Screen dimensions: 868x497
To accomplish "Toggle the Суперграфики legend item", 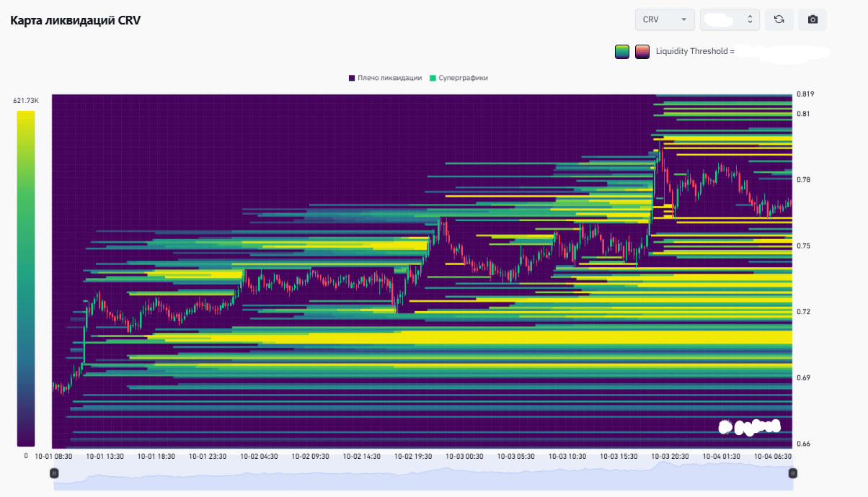I will (459, 78).
